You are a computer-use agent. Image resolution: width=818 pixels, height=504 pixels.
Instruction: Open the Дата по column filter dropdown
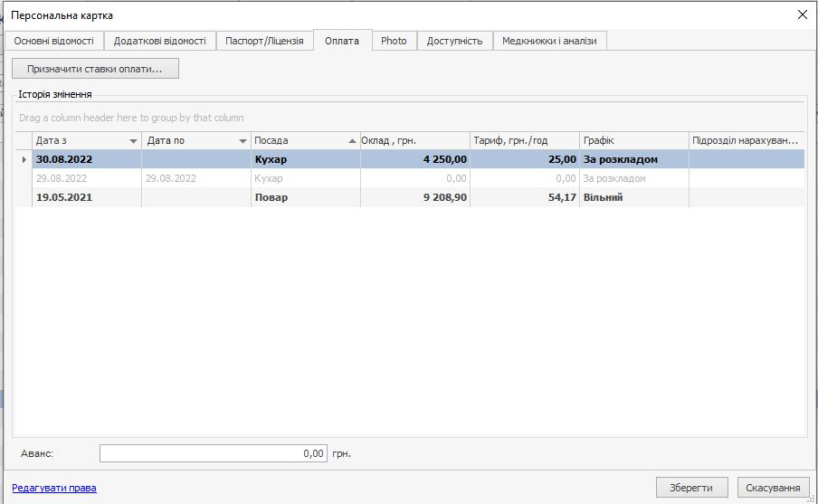243,141
